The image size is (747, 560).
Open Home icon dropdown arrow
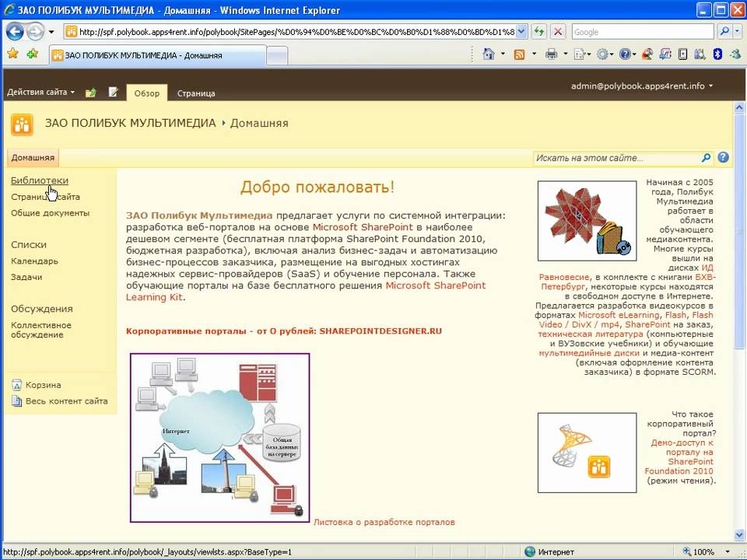coord(503,54)
